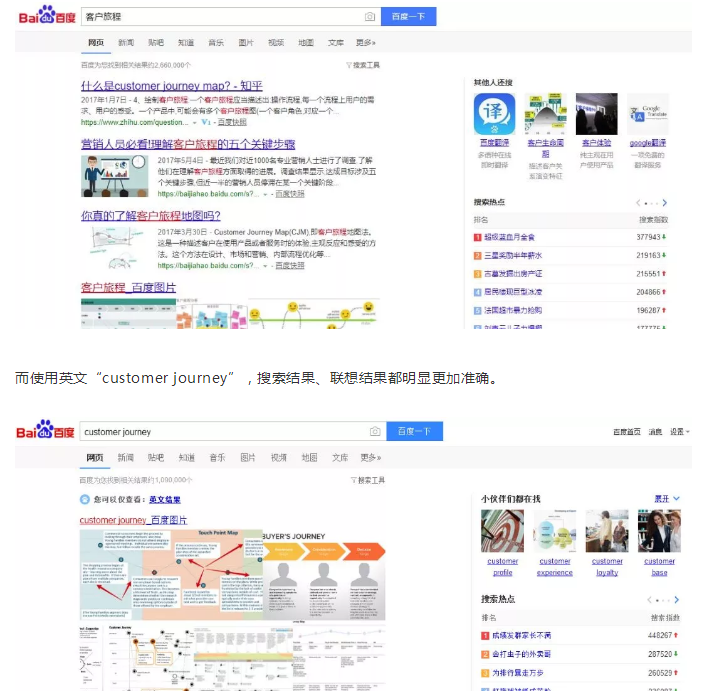Switch to 地图 tab in the customer journey search

click(x=309, y=457)
